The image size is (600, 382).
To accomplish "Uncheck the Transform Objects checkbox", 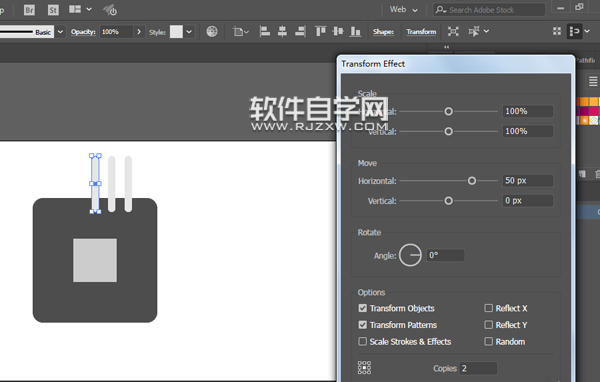I will coord(362,308).
